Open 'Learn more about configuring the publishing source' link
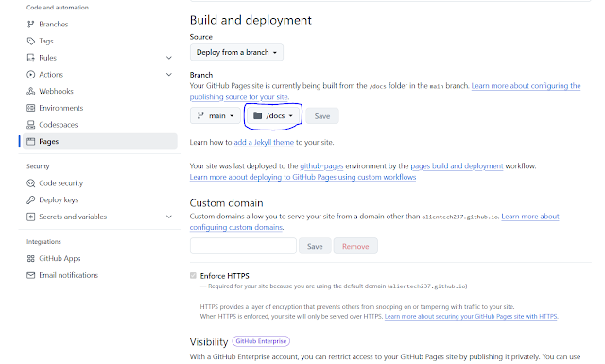The height and width of the screenshot is (364, 605). 526,86
